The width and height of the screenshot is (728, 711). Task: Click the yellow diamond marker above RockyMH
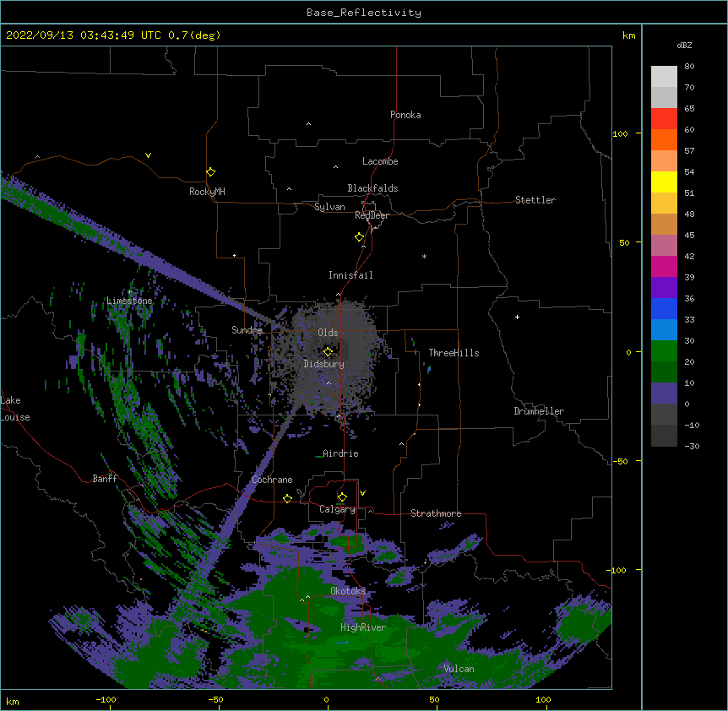(x=210, y=172)
